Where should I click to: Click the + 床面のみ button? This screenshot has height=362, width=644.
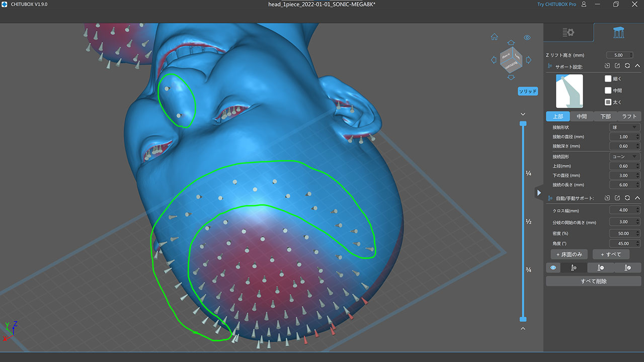pos(569,254)
